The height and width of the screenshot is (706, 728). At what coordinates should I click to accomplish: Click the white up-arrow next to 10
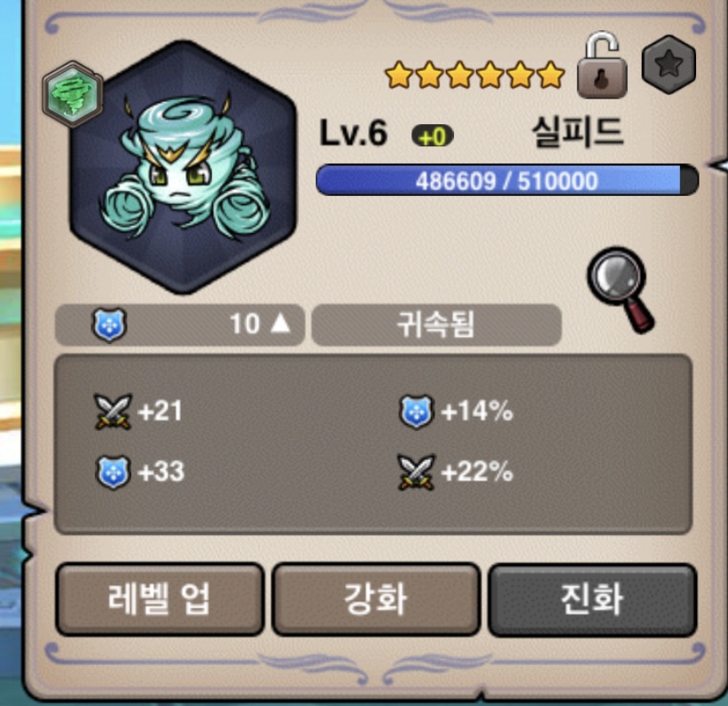point(280,323)
